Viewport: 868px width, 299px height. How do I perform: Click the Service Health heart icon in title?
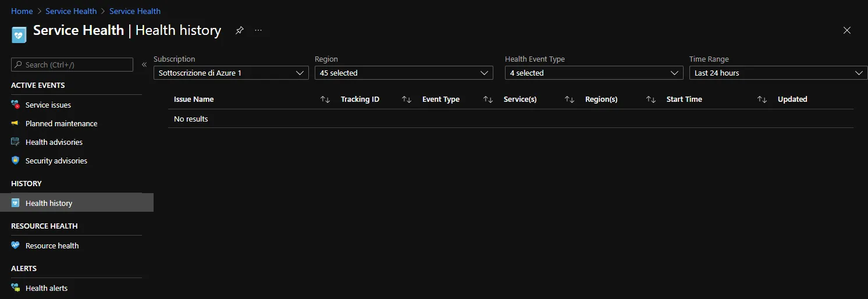coord(19,35)
